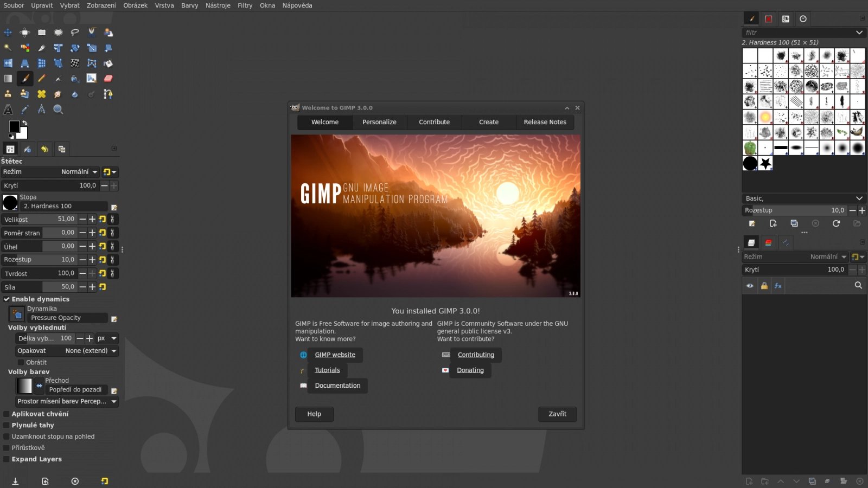The image size is (868, 488).
Task: Select the Ink tool
Action: pyautogui.click(x=75, y=79)
